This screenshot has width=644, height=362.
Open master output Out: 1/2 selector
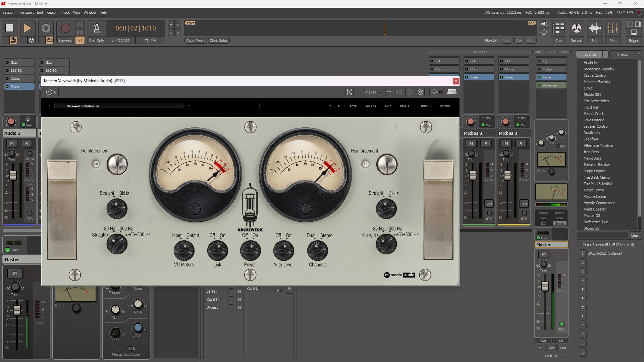coord(551,356)
